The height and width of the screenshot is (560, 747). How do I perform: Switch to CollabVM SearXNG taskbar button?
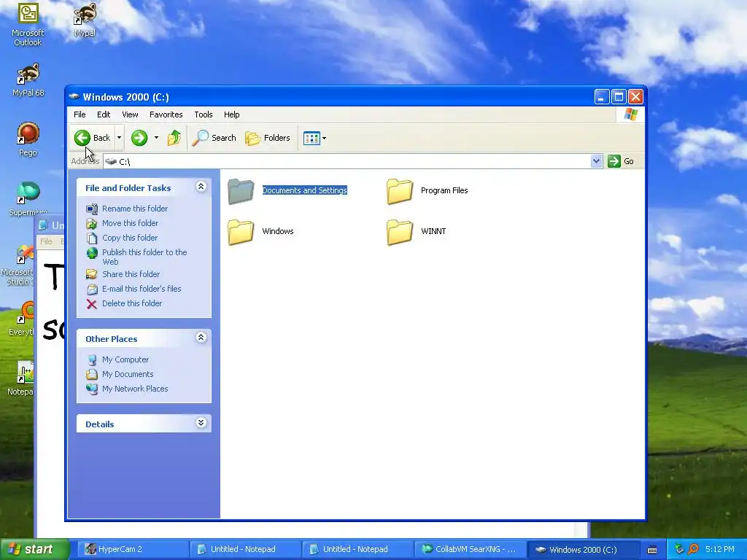470,550
